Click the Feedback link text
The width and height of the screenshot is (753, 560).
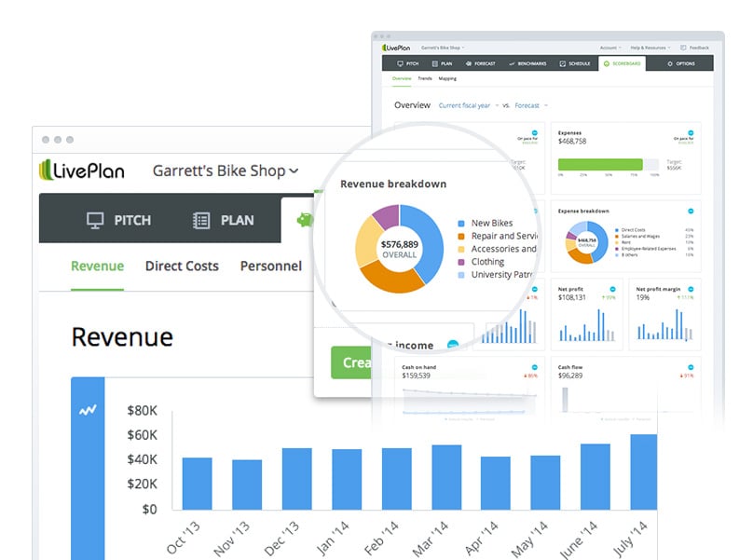point(699,48)
